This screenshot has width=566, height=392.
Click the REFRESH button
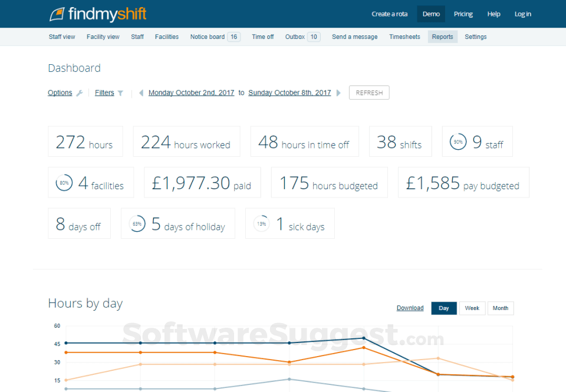click(x=368, y=93)
